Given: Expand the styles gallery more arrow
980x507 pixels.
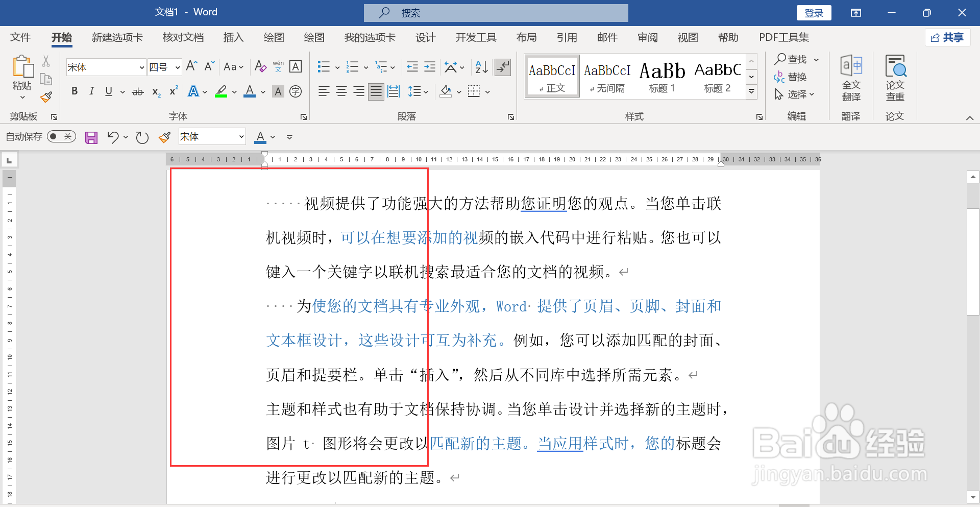Looking at the screenshot, I should (x=751, y=92).
